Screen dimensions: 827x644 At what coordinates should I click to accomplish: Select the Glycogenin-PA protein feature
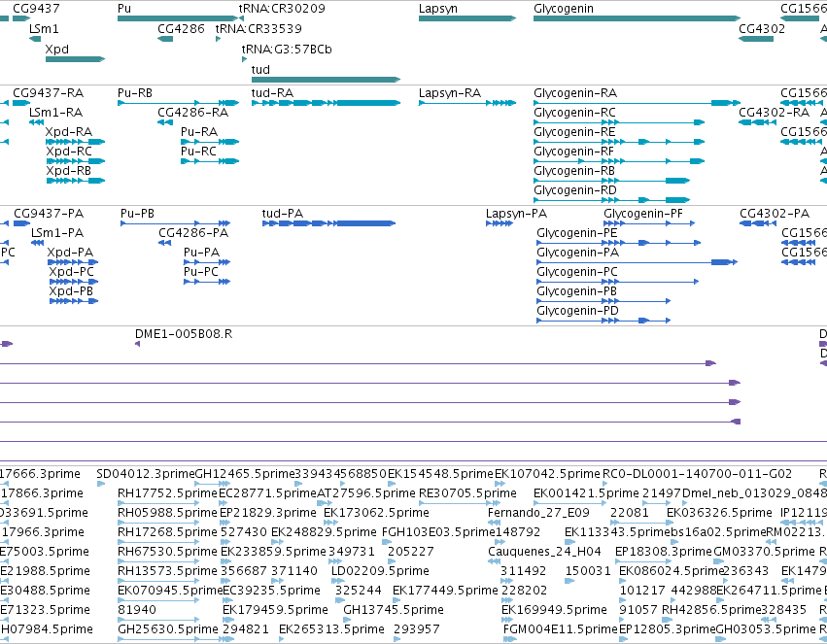click(637, 262)
